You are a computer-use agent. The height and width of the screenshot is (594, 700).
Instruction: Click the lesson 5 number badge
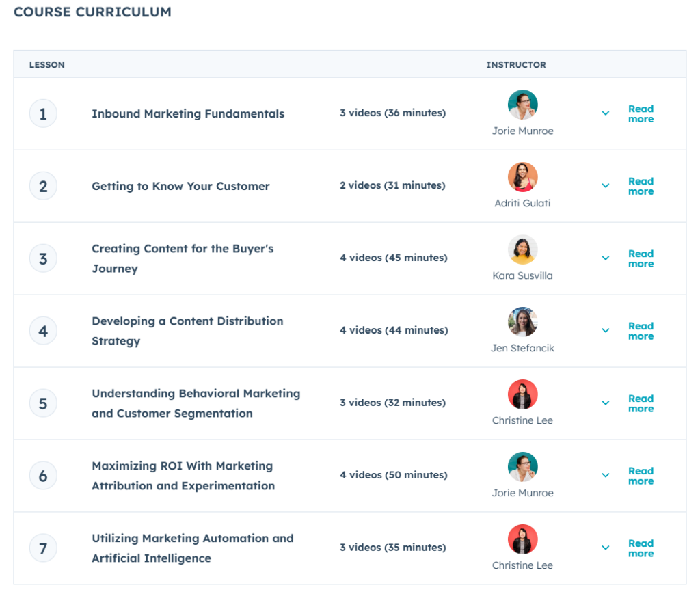43,403
